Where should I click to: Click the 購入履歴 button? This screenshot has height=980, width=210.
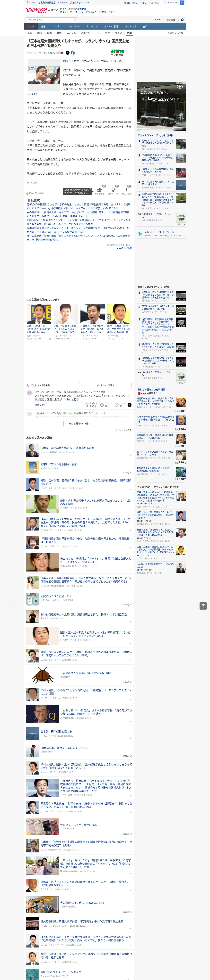pos(171,20)
